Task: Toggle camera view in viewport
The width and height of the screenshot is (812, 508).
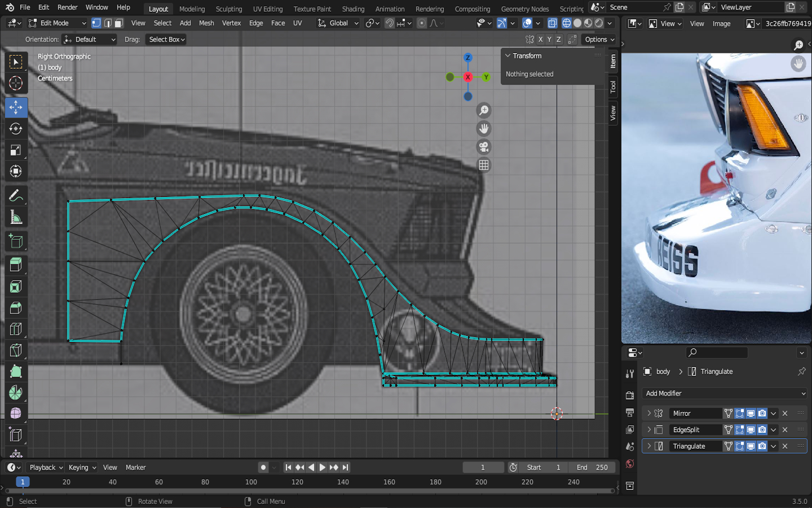Action: [x=484, y=147]
